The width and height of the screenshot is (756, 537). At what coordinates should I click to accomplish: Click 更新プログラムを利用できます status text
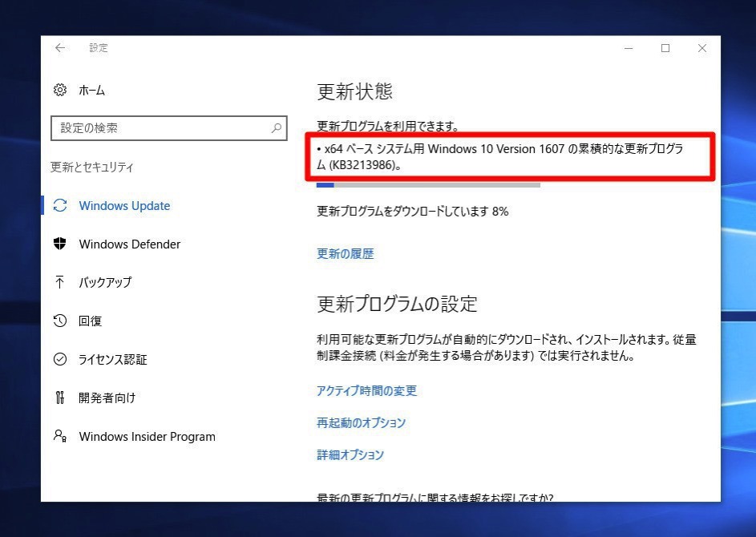pos(388,127)
